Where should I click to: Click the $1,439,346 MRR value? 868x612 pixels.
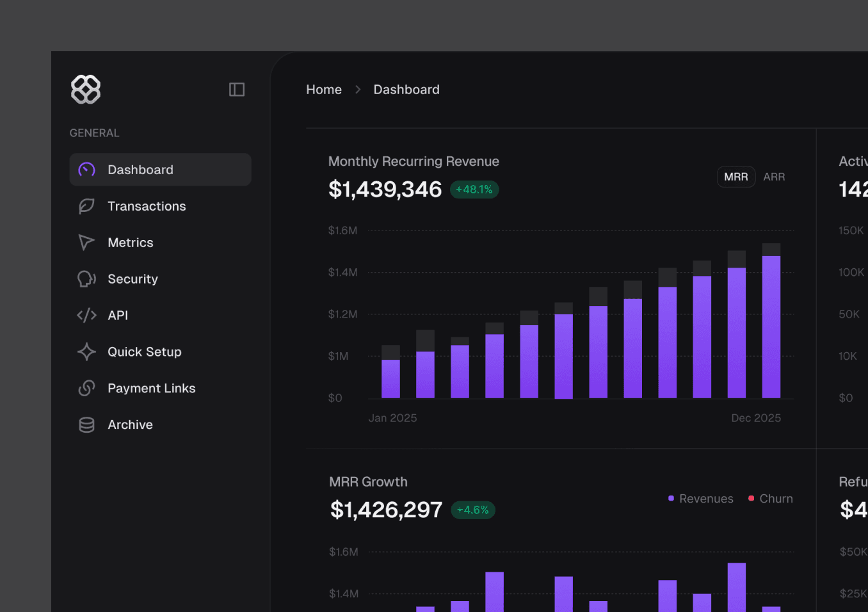pyautogui.click(x=385, y=189)
